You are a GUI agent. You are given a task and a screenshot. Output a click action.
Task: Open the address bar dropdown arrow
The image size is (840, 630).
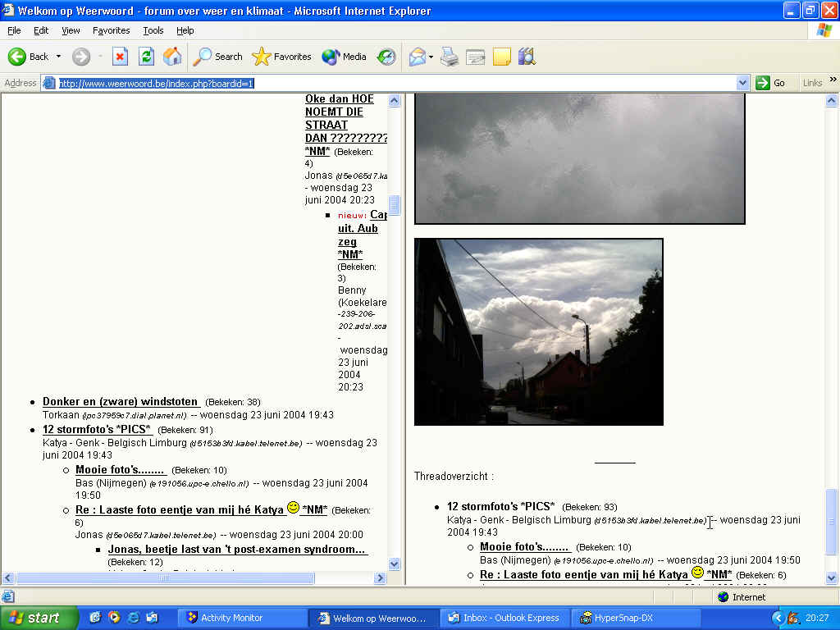click(x=742, y=83)
